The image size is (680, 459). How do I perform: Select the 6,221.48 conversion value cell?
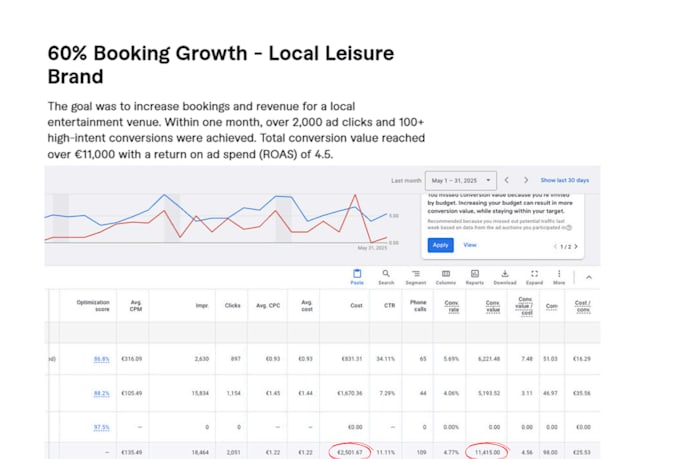pyautogui.click(x=489, y=359)
